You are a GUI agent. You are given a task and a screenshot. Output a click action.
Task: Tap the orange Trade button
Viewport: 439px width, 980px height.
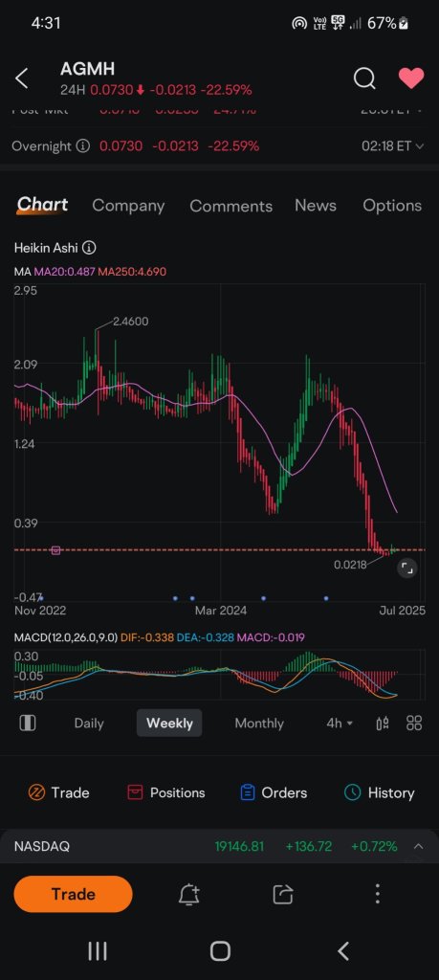click(x=73, y=895)
